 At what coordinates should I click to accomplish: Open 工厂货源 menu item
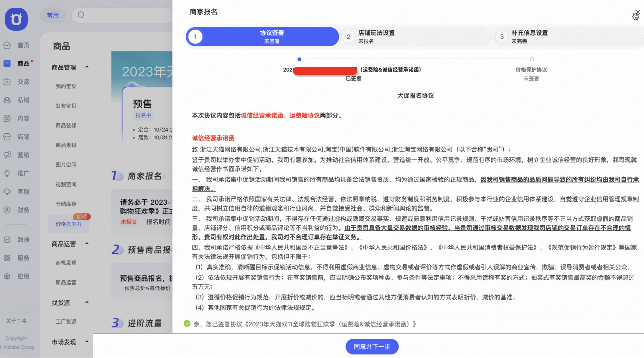pyautogui.click(x=66, y=322)
